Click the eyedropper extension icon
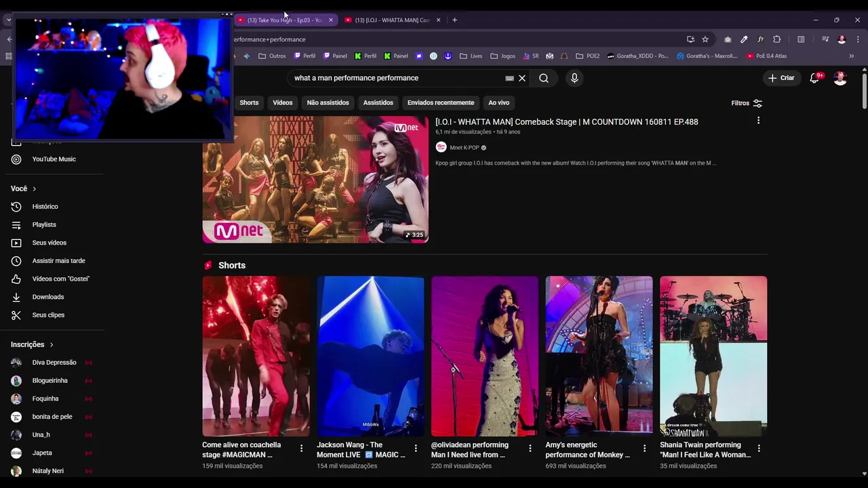The height and width of the screenshot is (488, 868). coord(744,39)
